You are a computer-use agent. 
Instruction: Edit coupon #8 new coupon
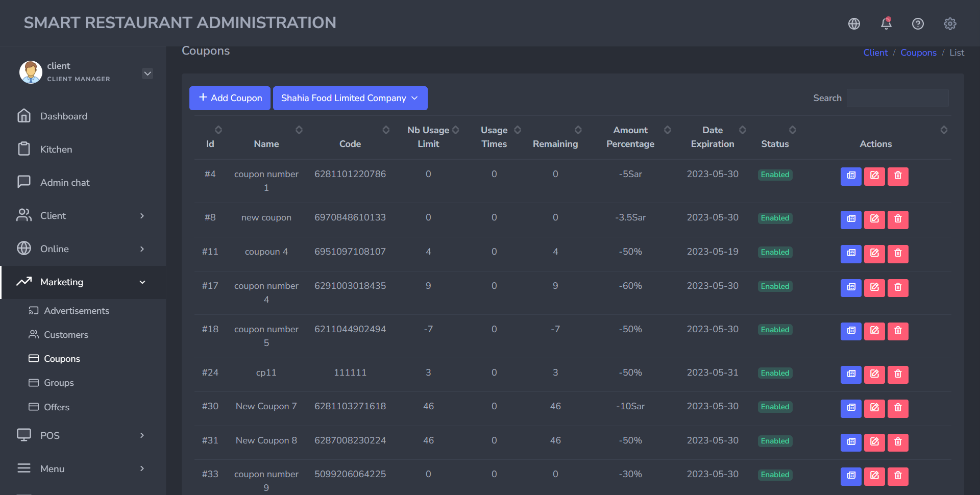pyautogui.click(x=874, y=219)
